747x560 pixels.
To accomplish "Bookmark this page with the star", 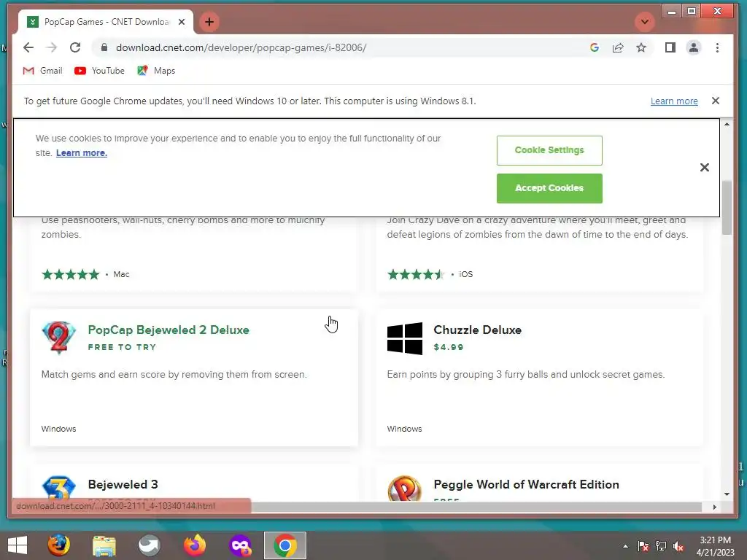I will pyautogui.click(x=641, y=47).
